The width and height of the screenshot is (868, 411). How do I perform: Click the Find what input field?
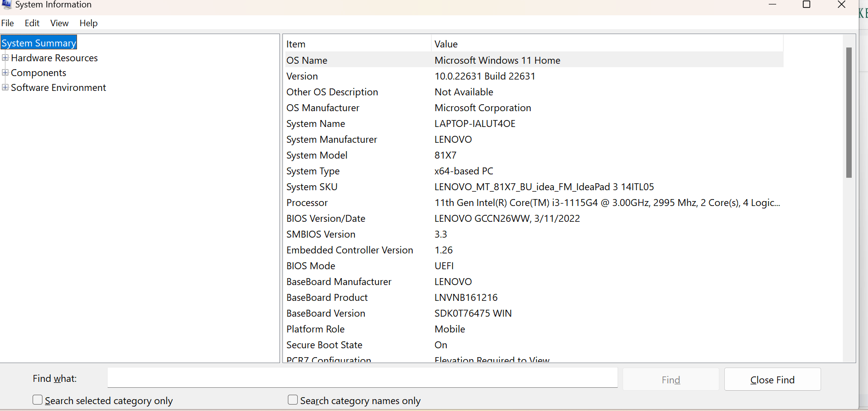click(362, 378)
